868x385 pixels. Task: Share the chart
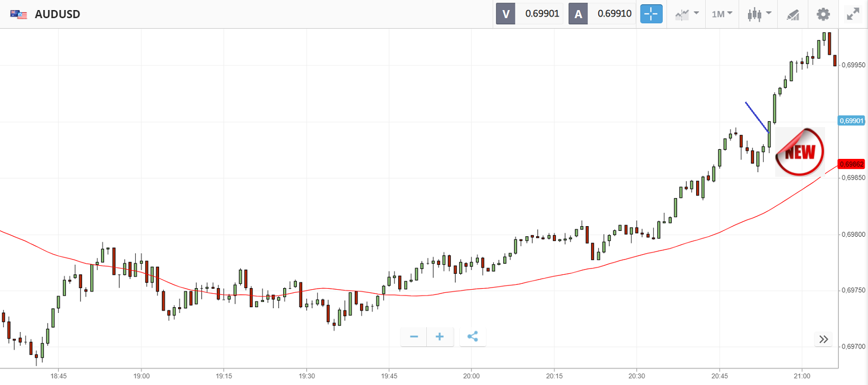click(x=472, y=337)
